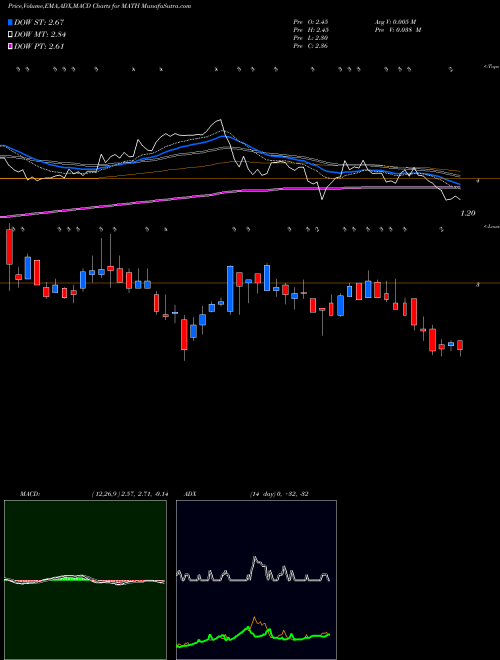Click the first tall red candlestick at left
The width and height of the screenshot is (500, 660).
pos(9,247)
